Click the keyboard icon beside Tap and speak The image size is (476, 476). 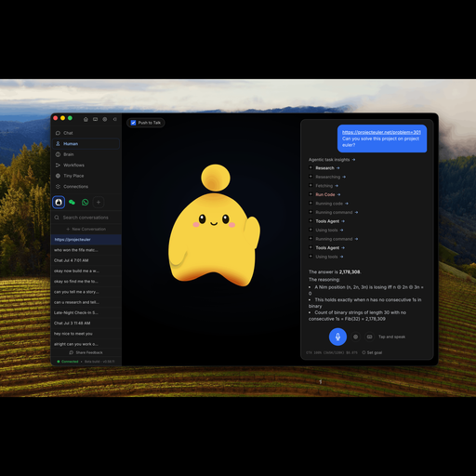[x=369, y=337]
